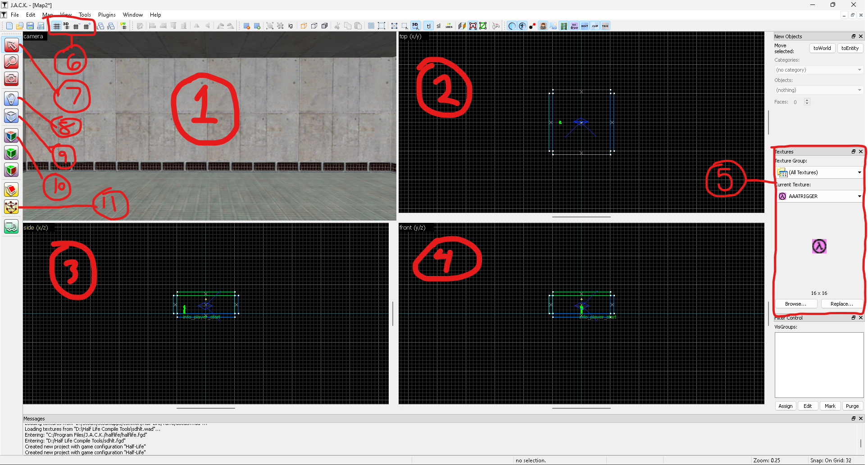
Task: Open the Window menu
Action: click(x=133, y=15)
